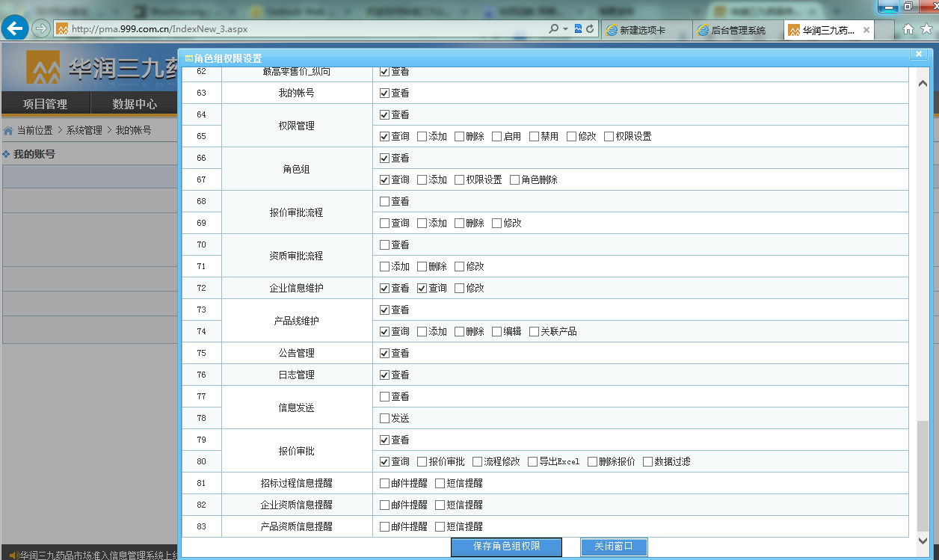Check 添加 in 权限管理 row 65
Screen dimensions: 939x560
[422, 136]
